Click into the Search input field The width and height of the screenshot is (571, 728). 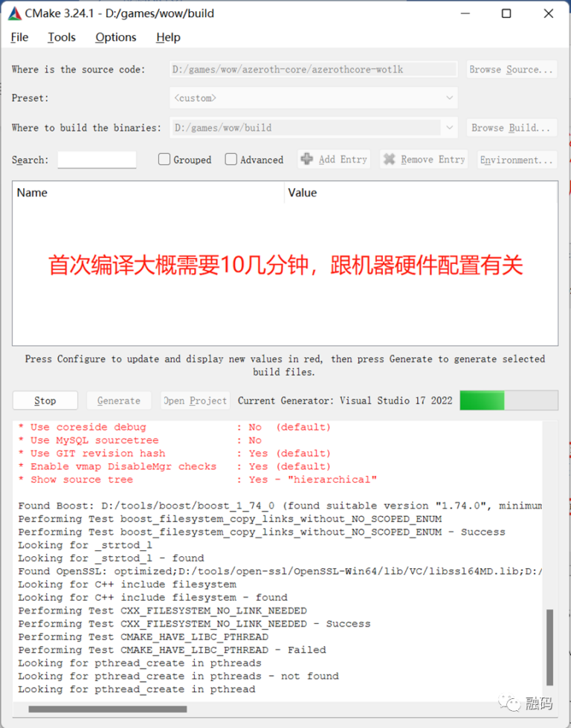pyautogui.click(x=97, y=159)
